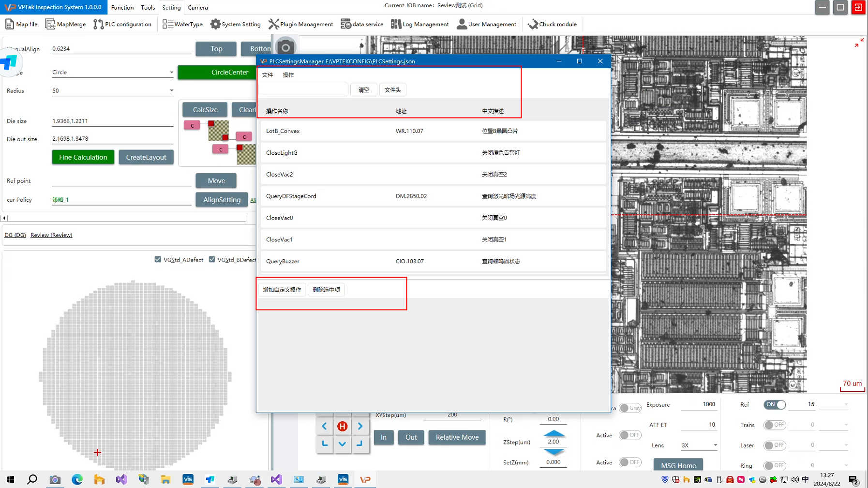Turn off Ref light toggle
Viewport: 868px width, 488px height.
pyautogui.click(x=775, y=404)
